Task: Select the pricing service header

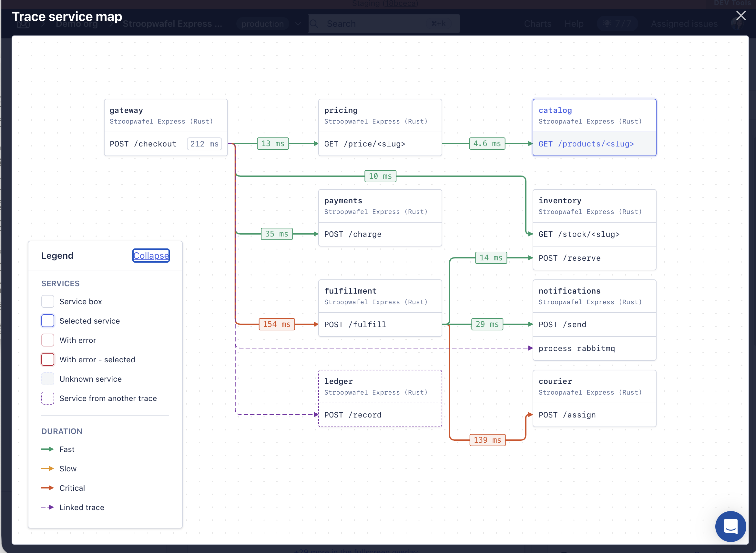Action: pyautogui.click(x=380, y=116)
